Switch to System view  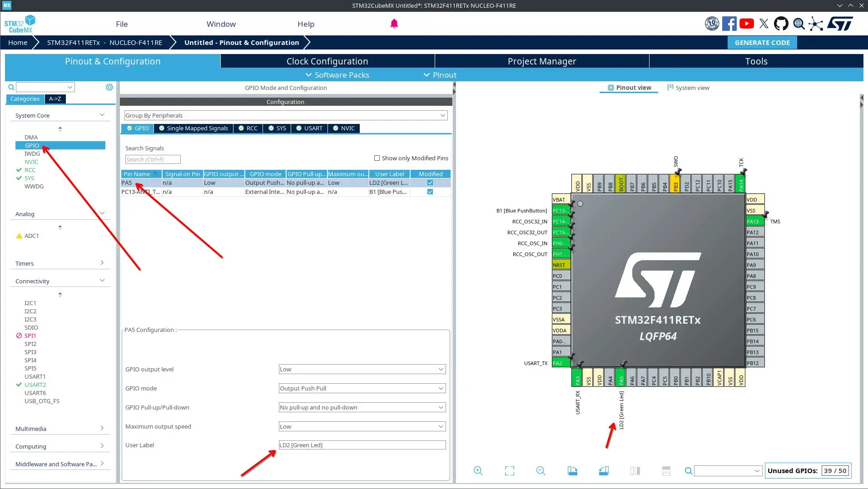tap(688, 88)
